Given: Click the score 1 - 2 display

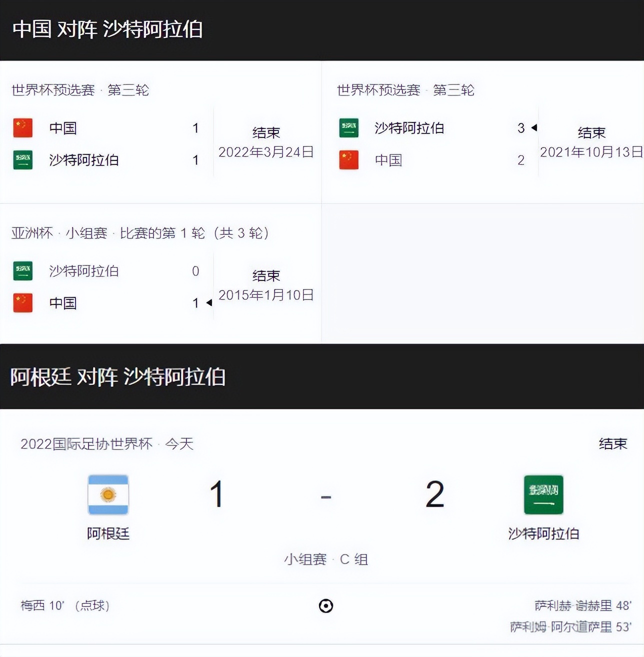Looking at the screenshot, I should pos(326,496).
